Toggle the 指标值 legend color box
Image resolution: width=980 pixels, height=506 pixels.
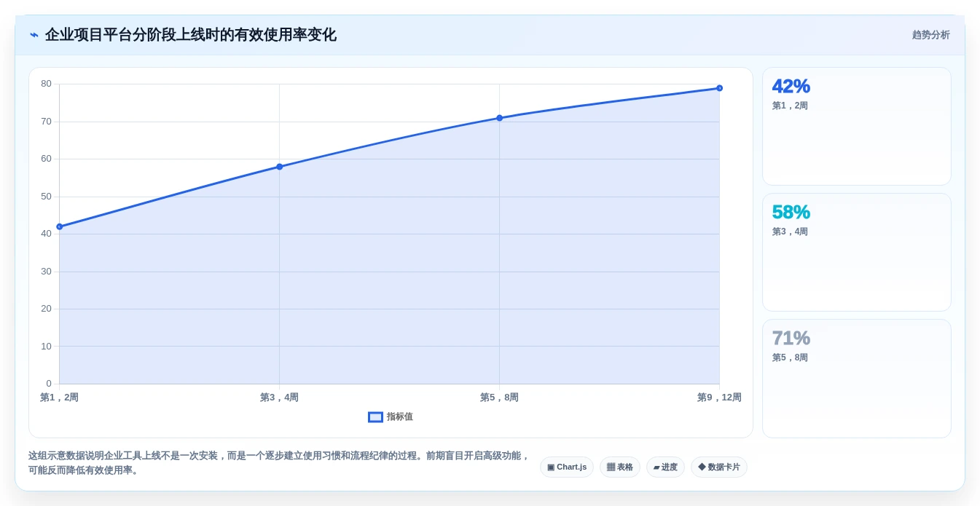coord(375,417)
